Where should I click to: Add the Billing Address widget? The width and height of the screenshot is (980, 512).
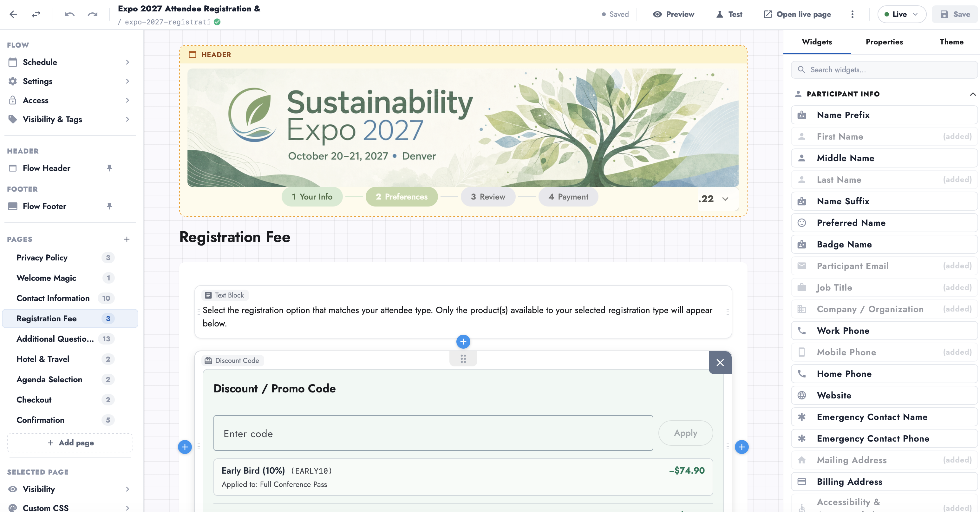pyautogui.click(x=884, y=482)
